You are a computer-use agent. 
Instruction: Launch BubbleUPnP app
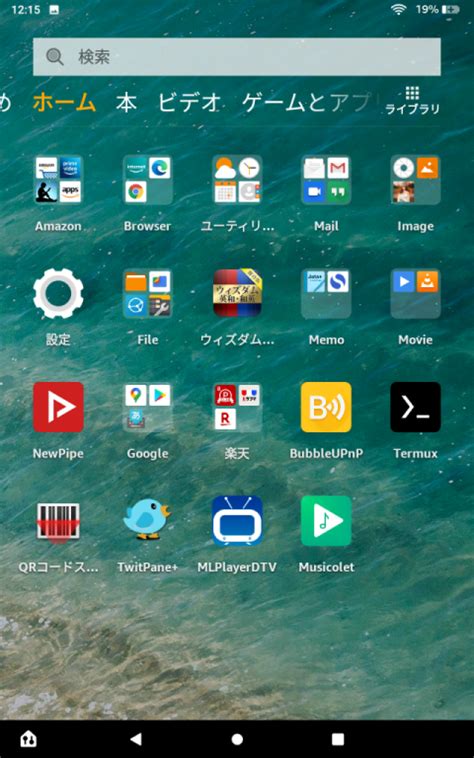(326, 407)
